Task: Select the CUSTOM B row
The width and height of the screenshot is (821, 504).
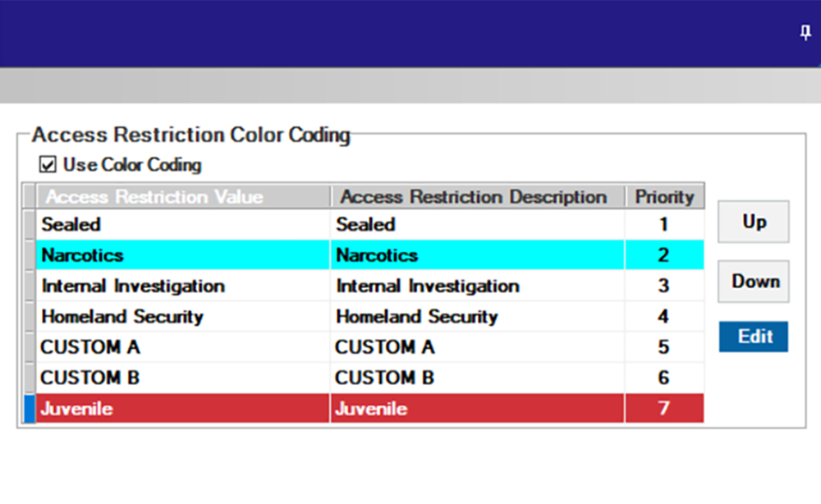Action: pos(164,378)
